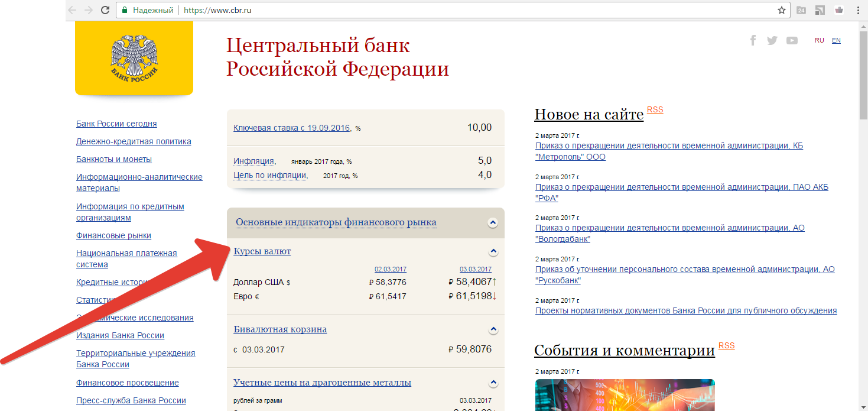Open the Chrome three-dot menu

point(857,10)
